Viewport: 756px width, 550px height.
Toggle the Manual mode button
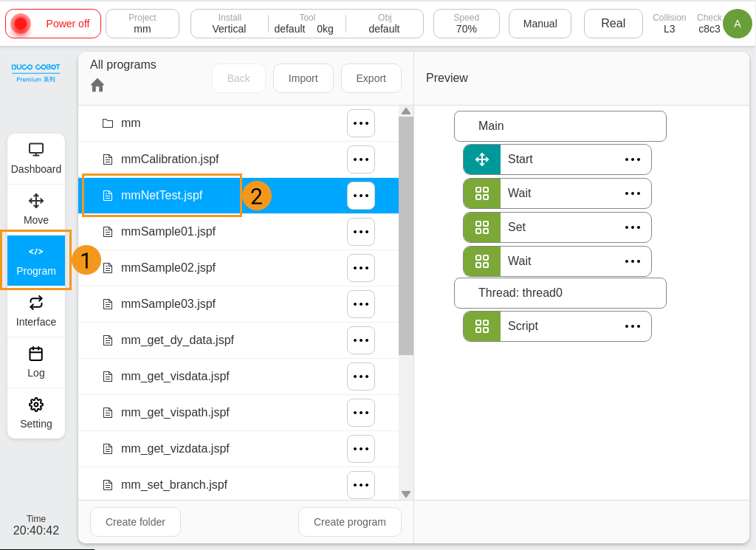[x=540, y=23]
